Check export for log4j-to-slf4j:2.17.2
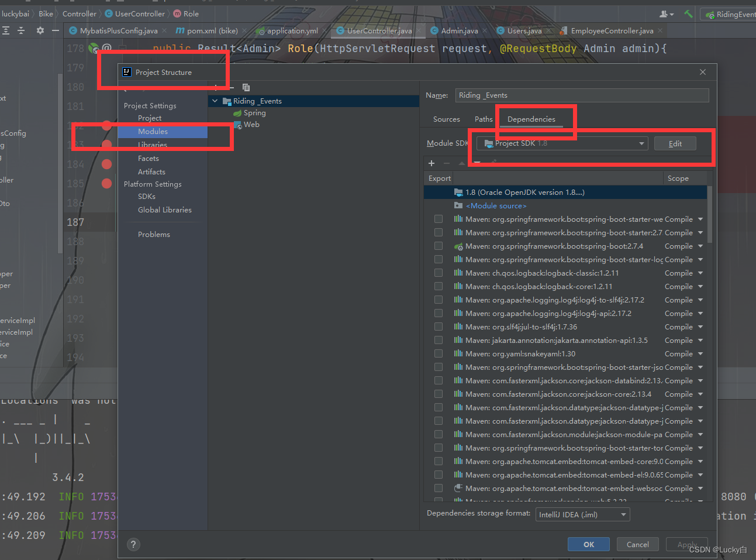Screen dimensions: 756x560 pos(439,300)
